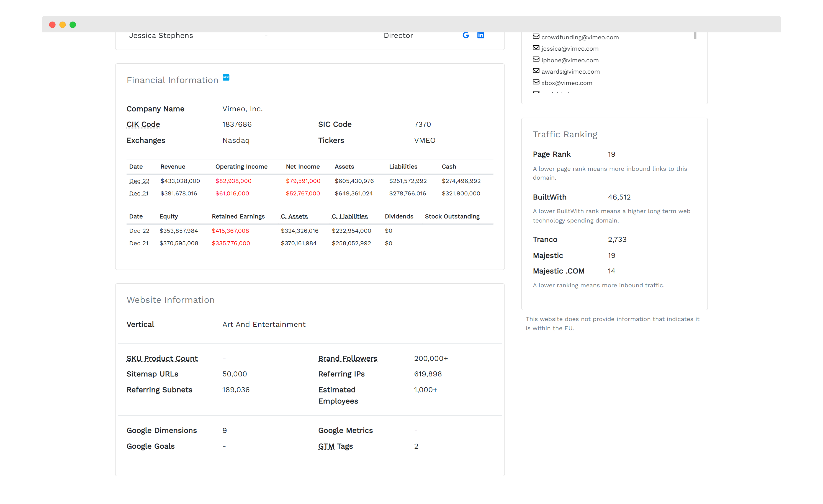Click the email list scrollbar thumb
The image size is (823, 504).
click(x=695, y=35)
